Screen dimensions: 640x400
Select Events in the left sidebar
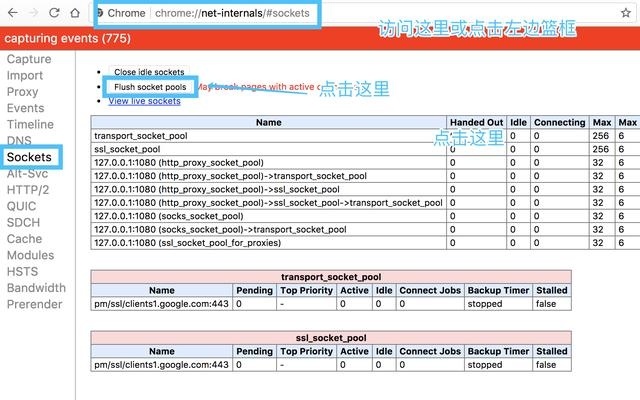[x=25, y=108]
